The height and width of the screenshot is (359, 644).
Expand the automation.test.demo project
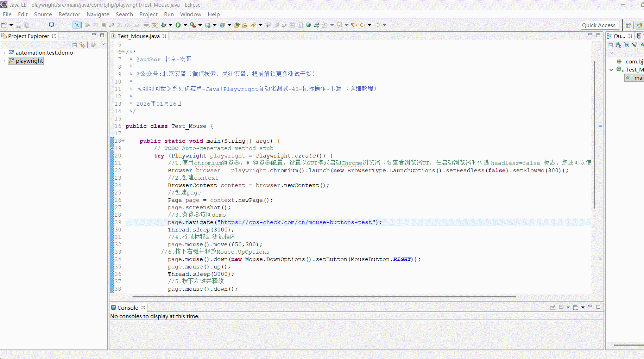pos(4,53)
